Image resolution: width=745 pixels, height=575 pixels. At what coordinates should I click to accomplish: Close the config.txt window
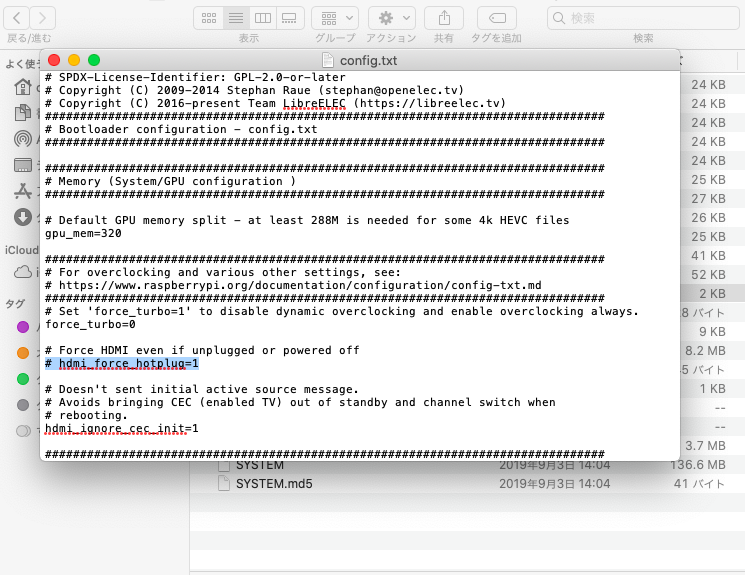tap(54, 60)
